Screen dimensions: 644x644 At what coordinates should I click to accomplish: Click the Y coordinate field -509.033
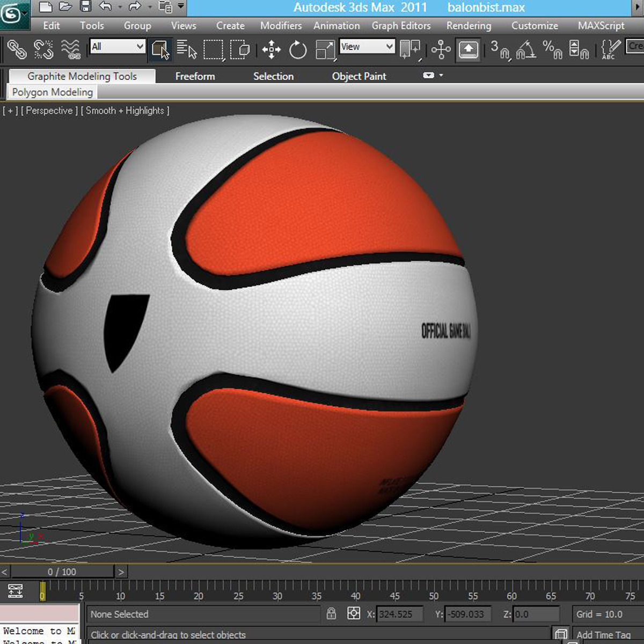469,614
